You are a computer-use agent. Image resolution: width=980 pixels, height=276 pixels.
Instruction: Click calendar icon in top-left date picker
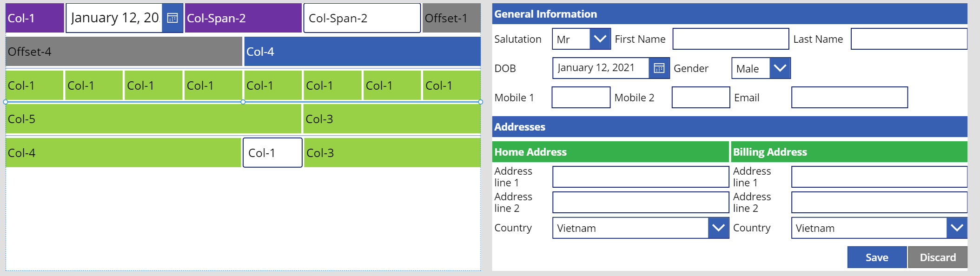point(172,18)
